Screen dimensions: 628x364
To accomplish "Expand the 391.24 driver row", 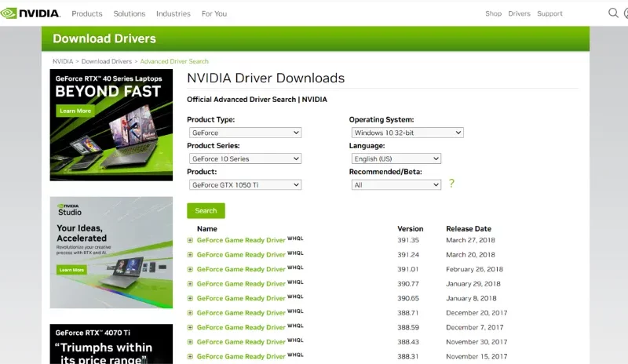I will 190,255.
